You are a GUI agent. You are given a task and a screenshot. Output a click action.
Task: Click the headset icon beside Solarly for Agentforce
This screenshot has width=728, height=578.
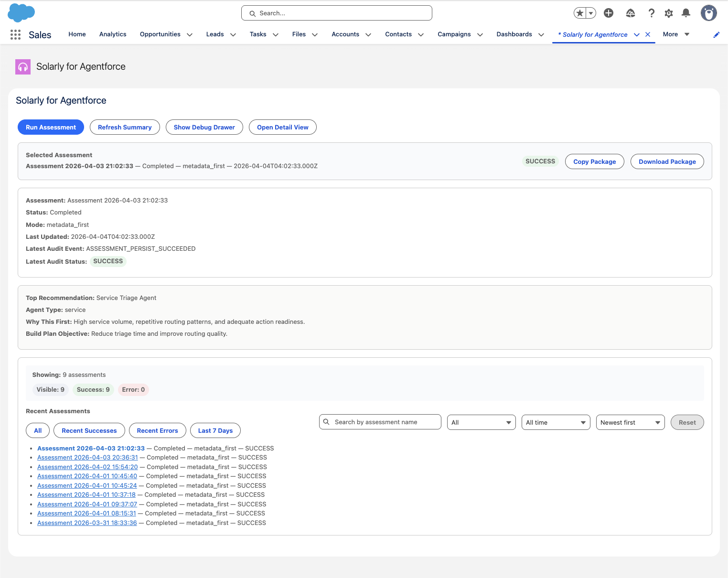tap(23, 67)
